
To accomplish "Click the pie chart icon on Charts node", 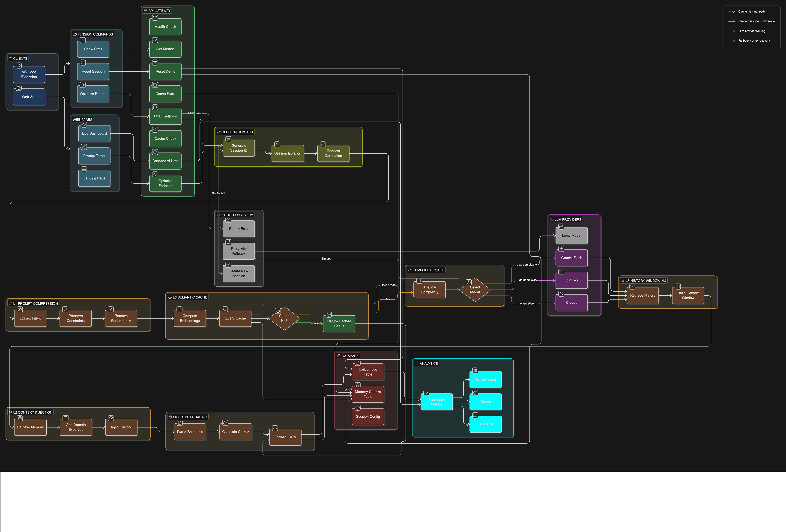I will [x=475, y=393].
